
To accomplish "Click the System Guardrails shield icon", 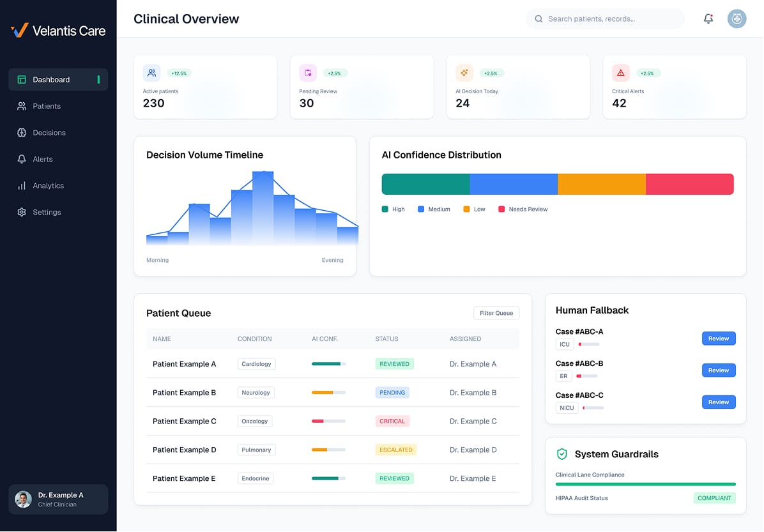I will coord(562,454).
